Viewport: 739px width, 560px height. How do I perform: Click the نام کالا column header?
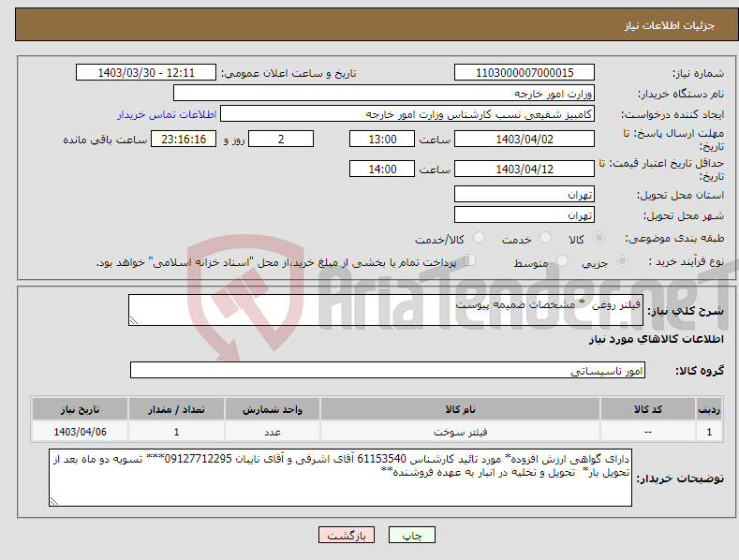click(460, 409)
